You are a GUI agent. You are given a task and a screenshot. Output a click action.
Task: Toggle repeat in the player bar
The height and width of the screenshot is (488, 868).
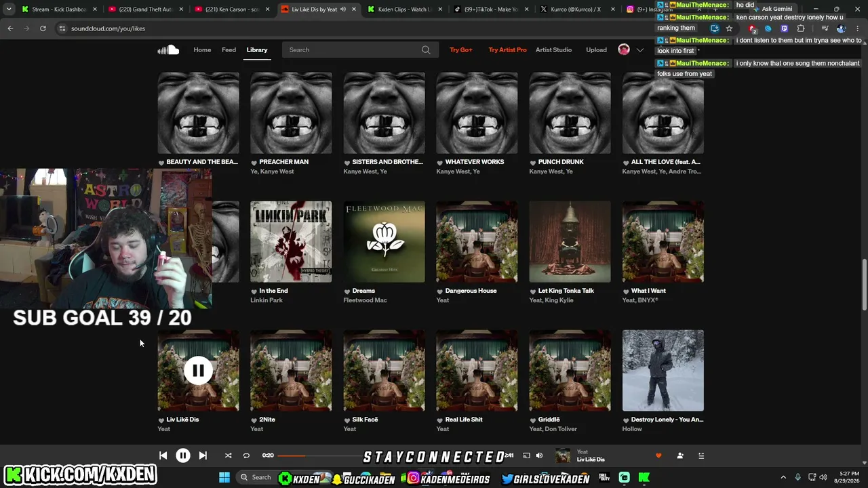tap(246, 456)
